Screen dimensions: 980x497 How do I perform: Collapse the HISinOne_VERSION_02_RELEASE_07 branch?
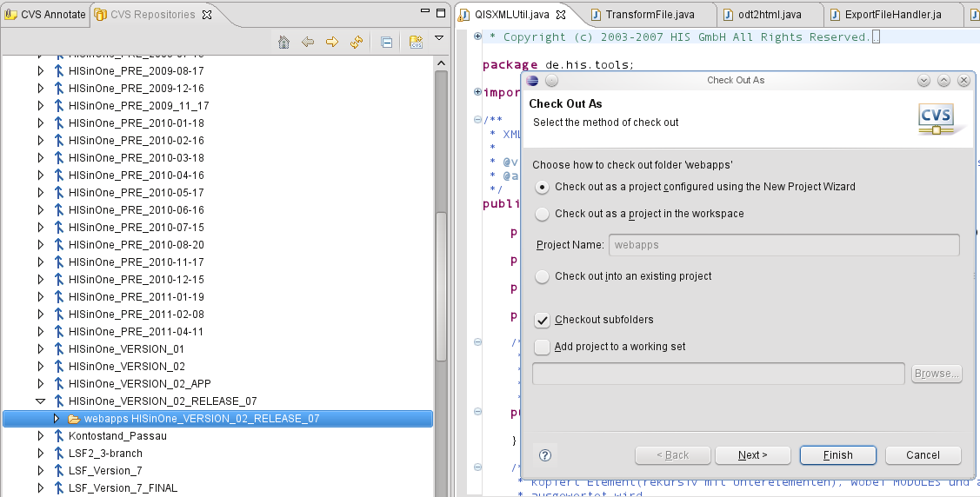click(x=41, y=401)
